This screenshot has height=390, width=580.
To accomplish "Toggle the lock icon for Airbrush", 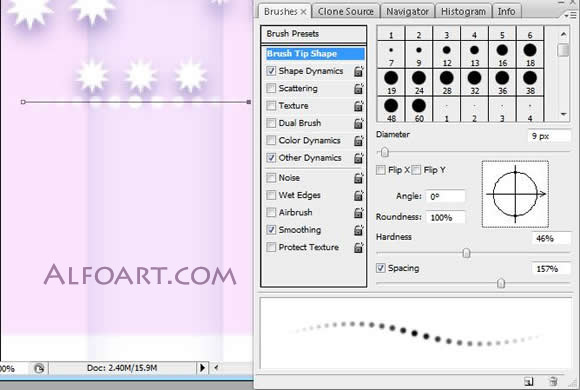I will pos(358,213).
